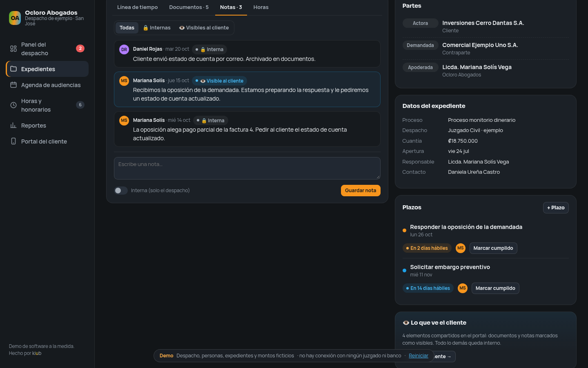
Task: Open Portal del cliente
Action: pyautogui.click(x=47, y=141)
